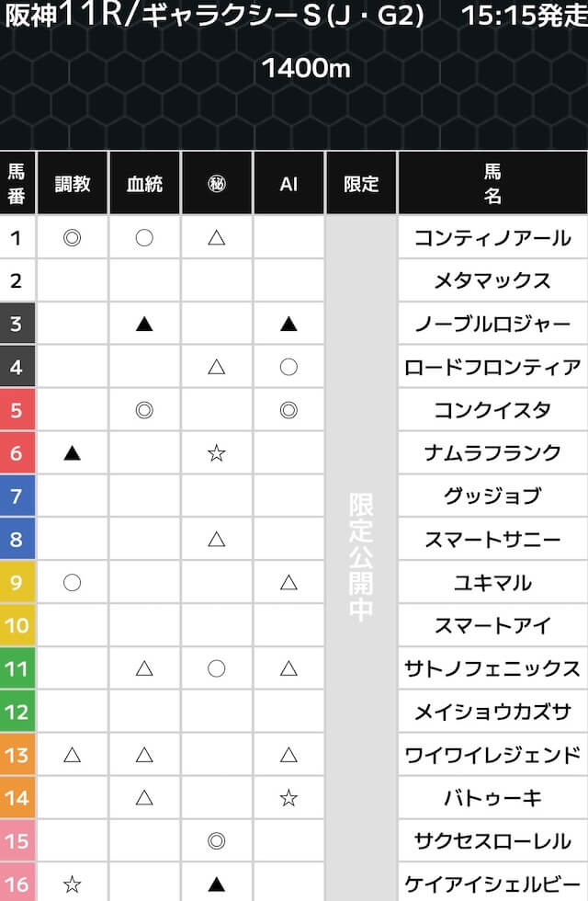
Task: Click double-circle in ㊙ column for horse 15
Action: click(217, 840)
